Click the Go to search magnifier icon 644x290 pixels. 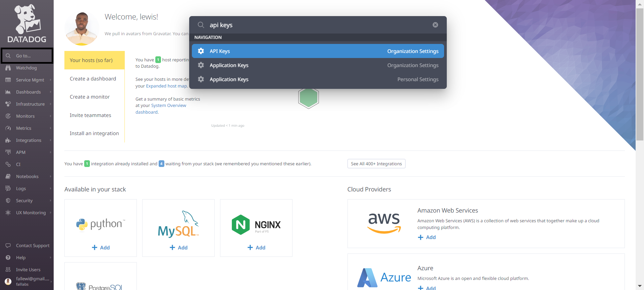8,56
